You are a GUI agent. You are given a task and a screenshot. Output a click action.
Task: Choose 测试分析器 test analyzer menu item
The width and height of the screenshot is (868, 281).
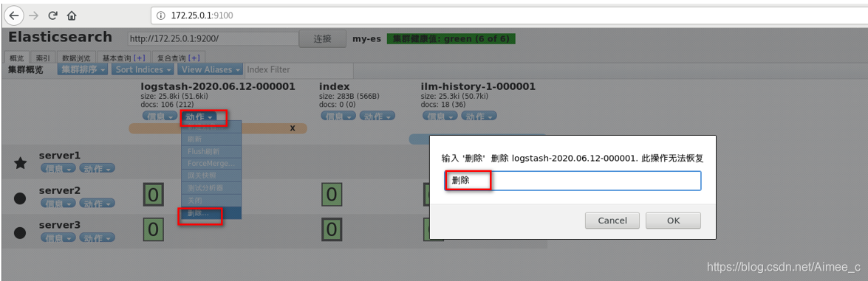click(x=211, y=188)
